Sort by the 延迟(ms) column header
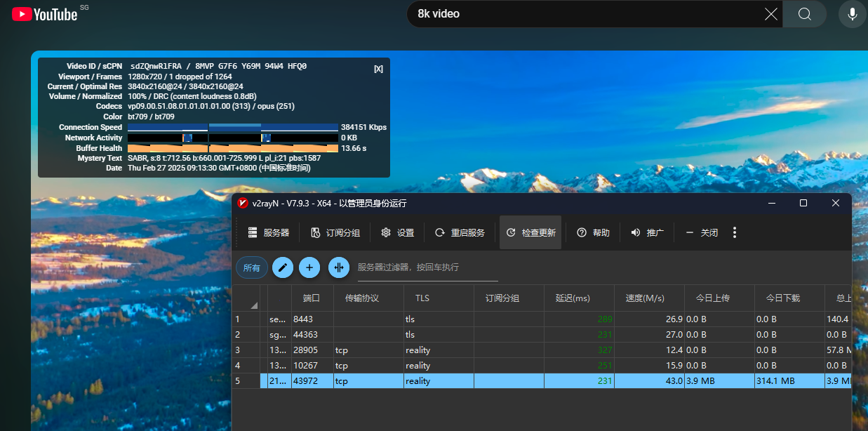 click(x=579, y=298)
